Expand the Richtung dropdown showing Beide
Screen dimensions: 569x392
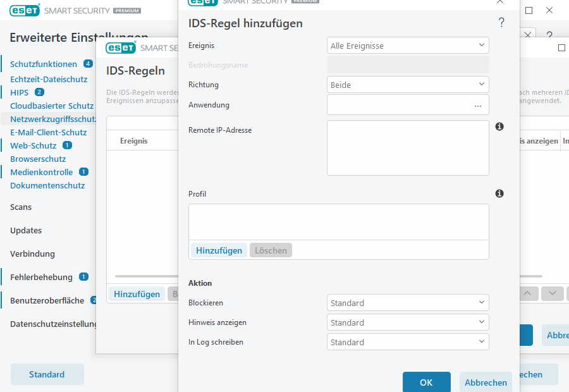tap(408, 85)
